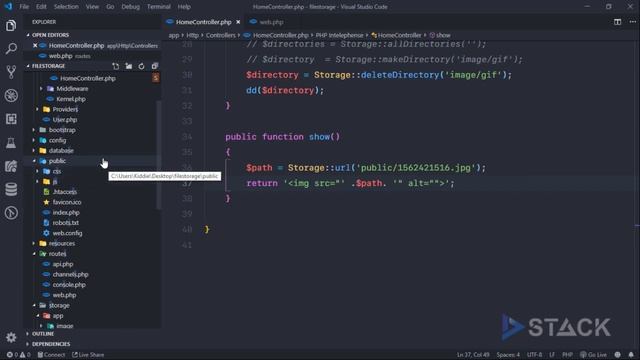Open the Extensions view icon
The image size is (640, 360).
point(11,119)
